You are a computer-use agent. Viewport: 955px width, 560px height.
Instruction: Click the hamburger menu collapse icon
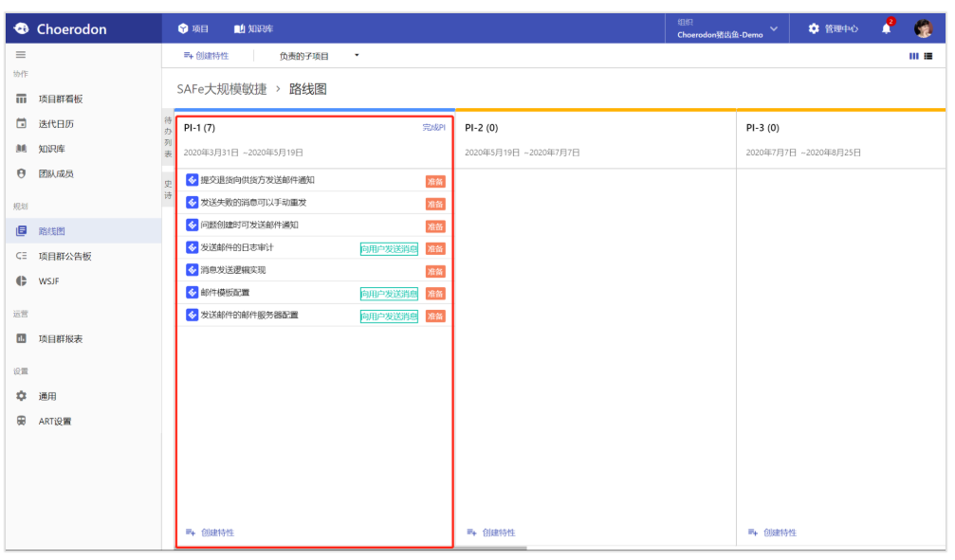coord(21,55)
